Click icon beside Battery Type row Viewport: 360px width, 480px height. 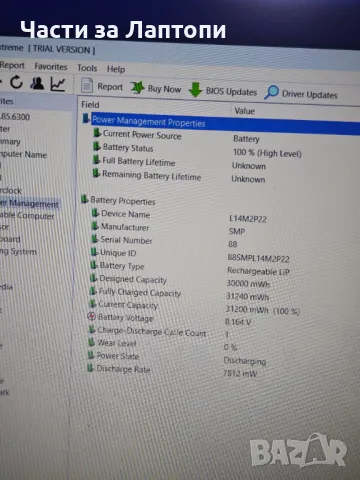[x=94, y=265]
